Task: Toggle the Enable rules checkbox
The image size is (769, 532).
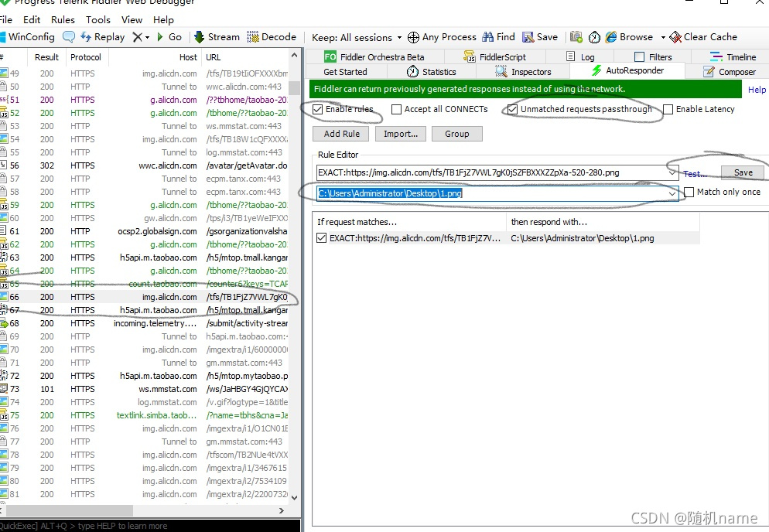Action: (318, 109)
